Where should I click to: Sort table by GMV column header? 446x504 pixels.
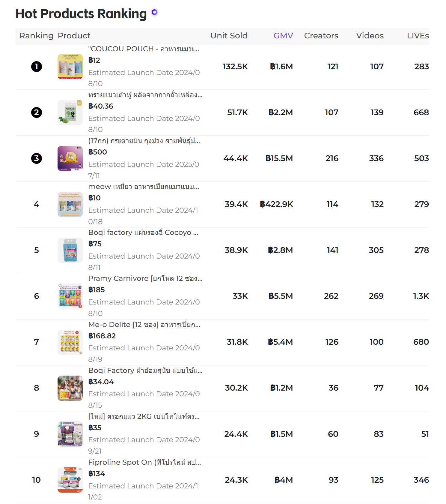point(283,36)
